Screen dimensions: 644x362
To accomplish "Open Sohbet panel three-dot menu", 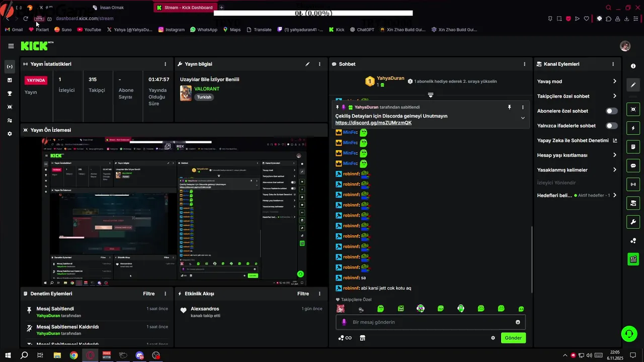I will coord(524,64).
